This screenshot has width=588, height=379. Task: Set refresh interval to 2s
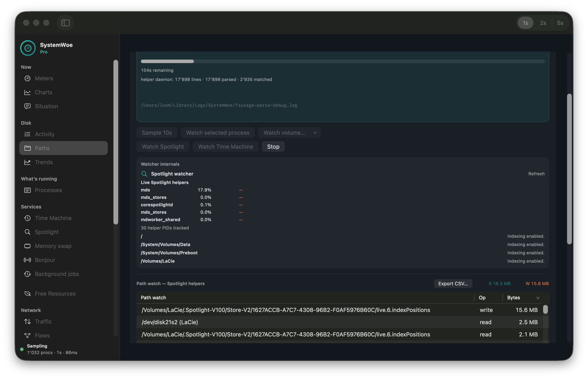(x=543, y=23)
